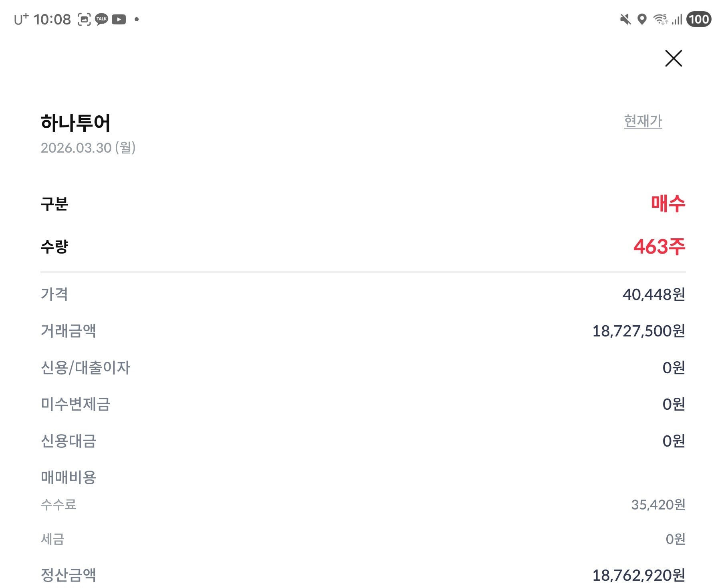Screen dimensions: 726x588
Task: Tap the muted sound status icon
Action: tap(625, 19)
